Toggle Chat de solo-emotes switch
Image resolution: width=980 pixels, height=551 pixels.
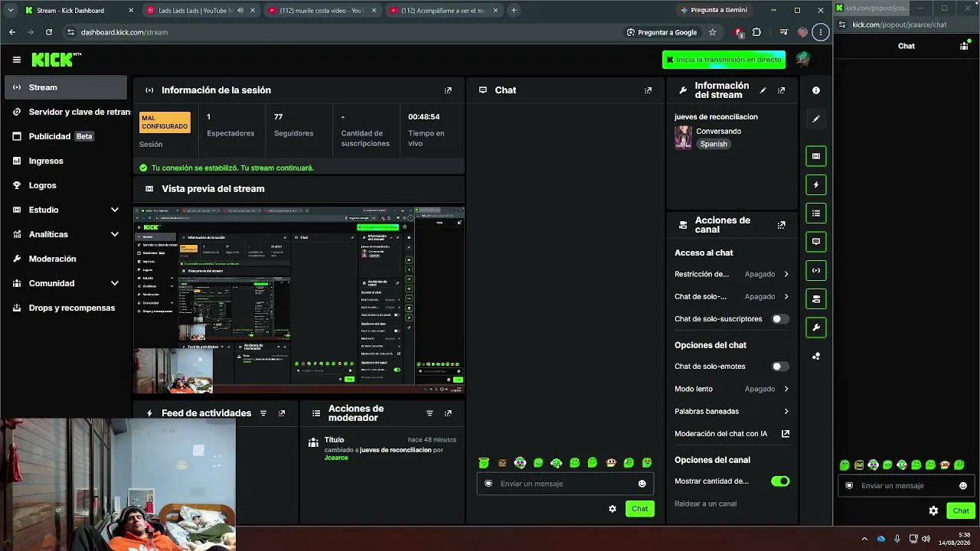point(780,367)
